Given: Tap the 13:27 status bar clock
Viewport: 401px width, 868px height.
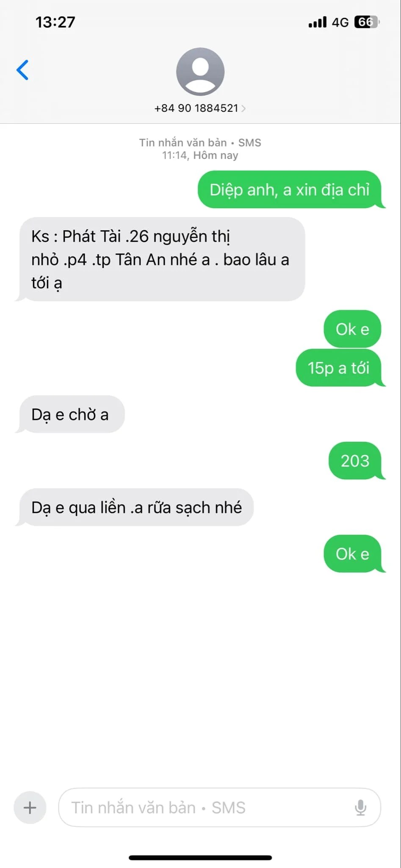Looking at the screenshot, I should click(55, 22).
